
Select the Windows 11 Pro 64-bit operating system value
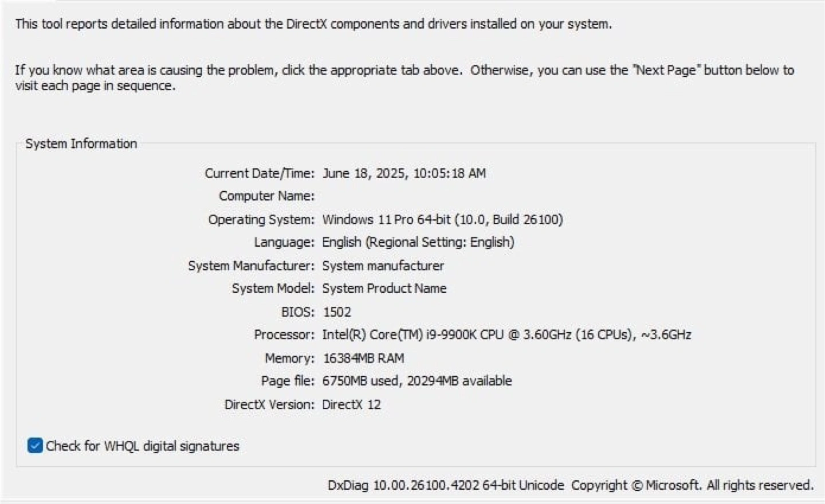tap(442, 219)
